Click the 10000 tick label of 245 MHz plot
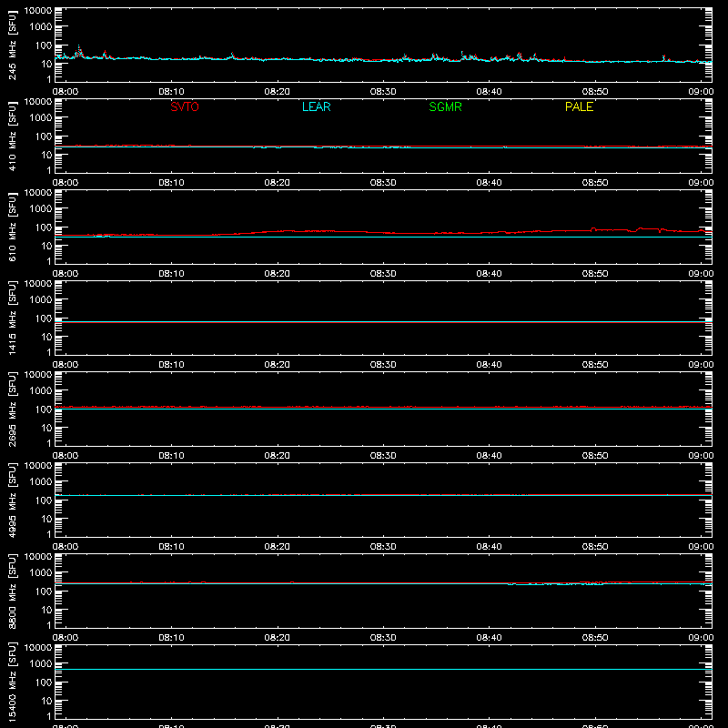This screenshot has width=728, height=728. click(x=38, y=11)
